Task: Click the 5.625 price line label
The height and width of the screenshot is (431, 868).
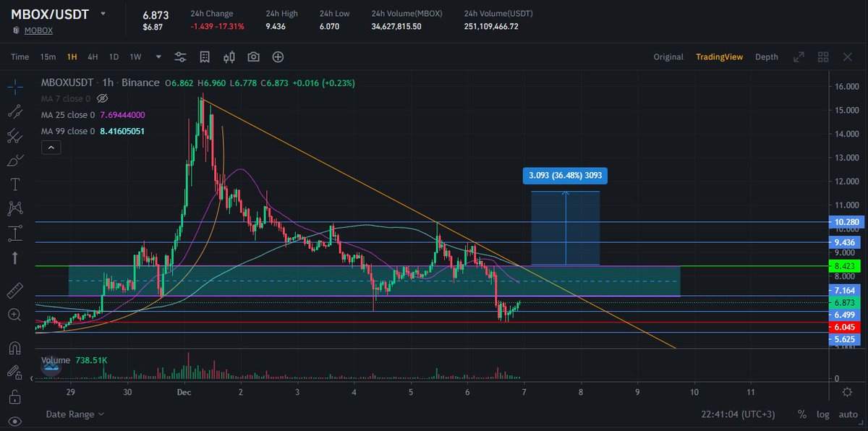Action: click(x=846, y=339)
